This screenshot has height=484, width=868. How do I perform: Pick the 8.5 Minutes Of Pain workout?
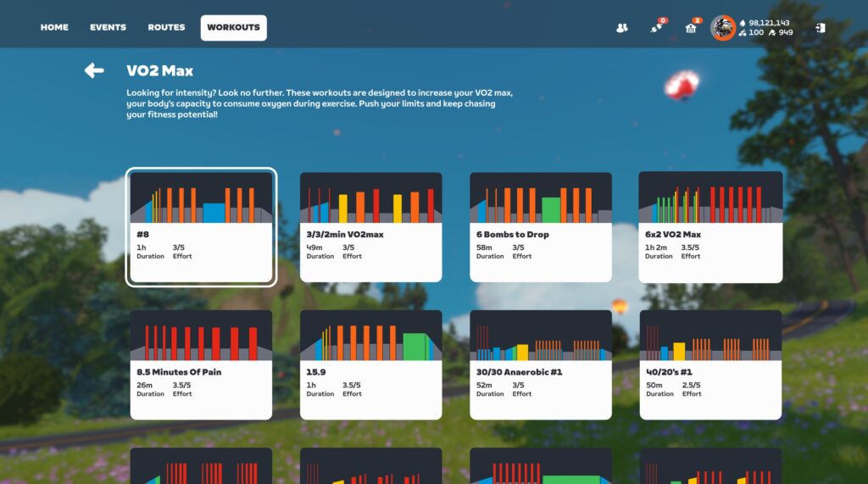click(201, 364)
